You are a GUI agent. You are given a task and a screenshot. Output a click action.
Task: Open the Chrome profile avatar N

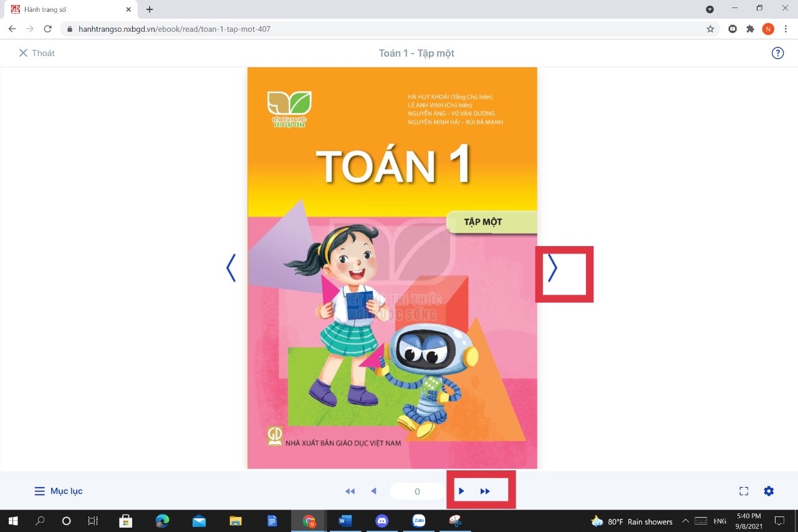point(768,29)
